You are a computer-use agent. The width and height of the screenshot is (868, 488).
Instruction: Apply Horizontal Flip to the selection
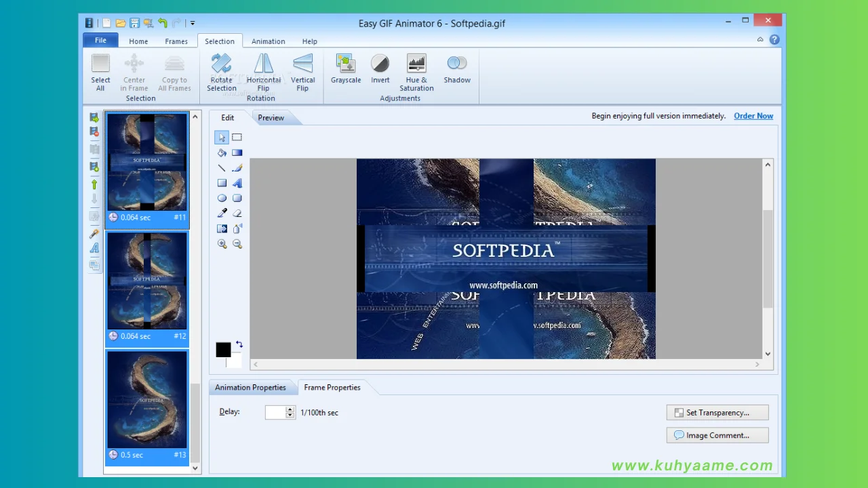(x=263, y=73)
